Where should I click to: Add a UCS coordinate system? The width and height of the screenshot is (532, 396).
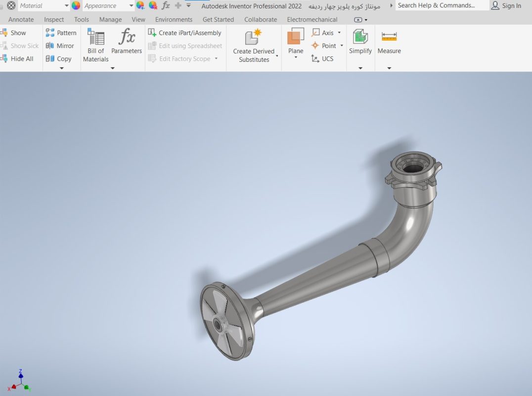pos(322,59)
